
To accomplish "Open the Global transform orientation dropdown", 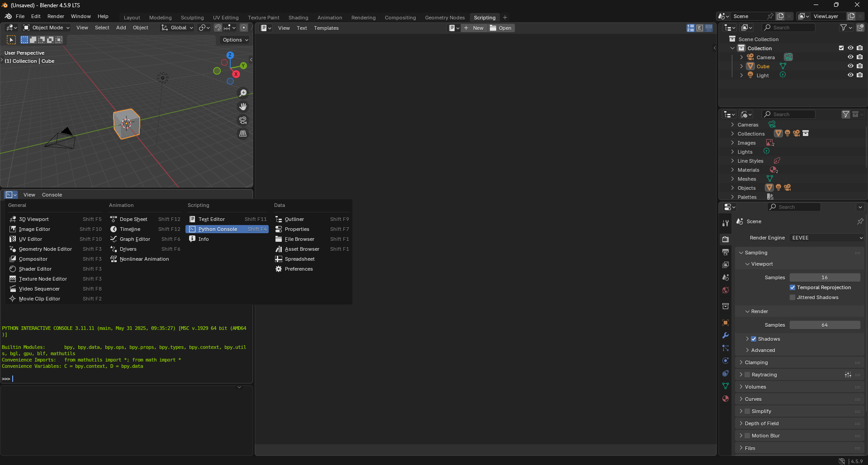I will [x=177, y=28].
